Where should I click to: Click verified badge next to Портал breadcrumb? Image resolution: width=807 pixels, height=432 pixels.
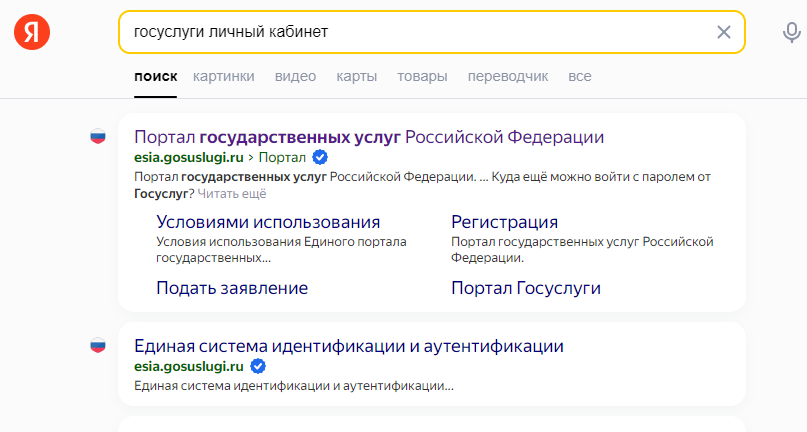pos(320,157)
